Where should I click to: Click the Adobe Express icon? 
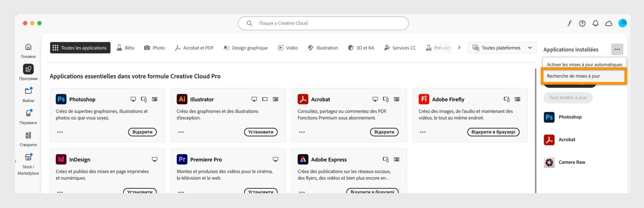coord(303,159)
